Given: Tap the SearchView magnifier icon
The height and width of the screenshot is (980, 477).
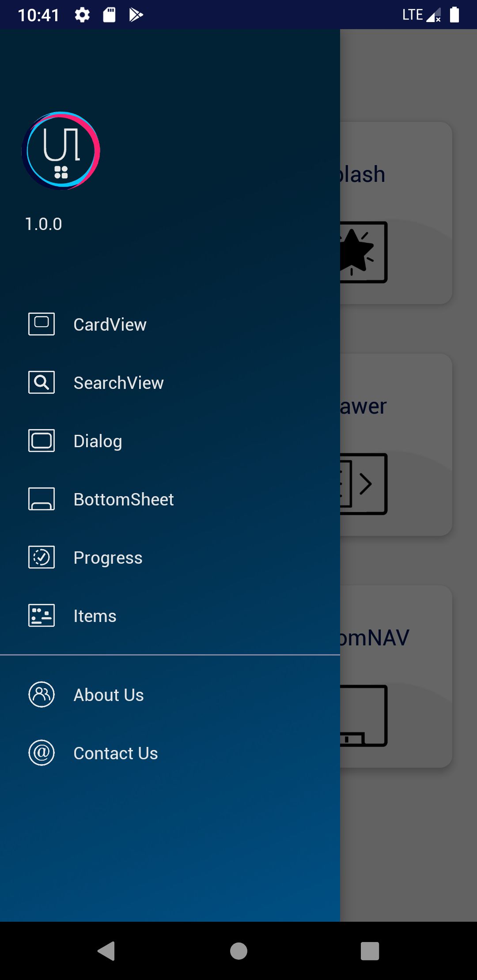Looking at the screenshot, I should [x=42, y=382].
